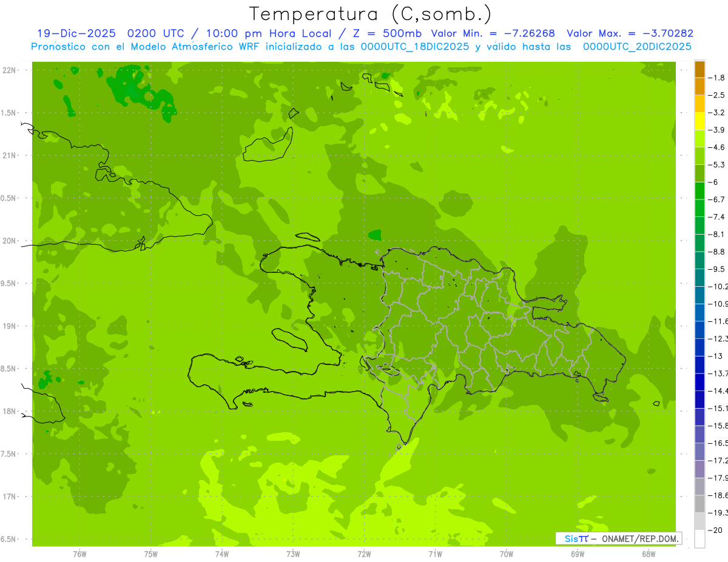Image resolution: width=728 pixels, height=562 pixels.
Task: Select the date text '19-Dic-2025'
Action: (x=76, y=33)
